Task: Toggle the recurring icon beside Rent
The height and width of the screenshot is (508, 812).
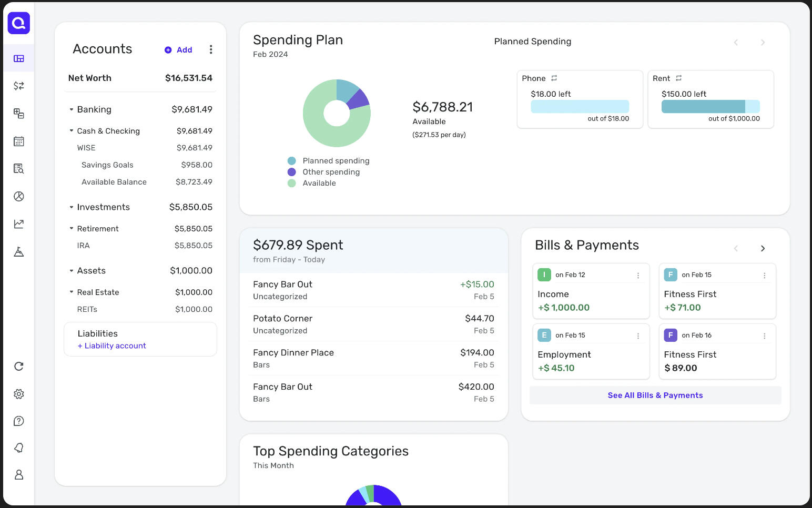Action: click(x=678, y=78)
